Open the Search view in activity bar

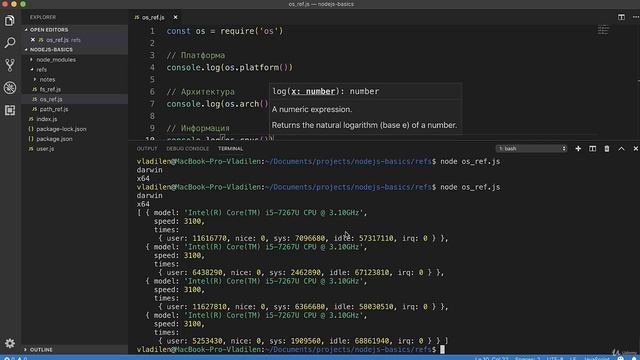point(10,42)
